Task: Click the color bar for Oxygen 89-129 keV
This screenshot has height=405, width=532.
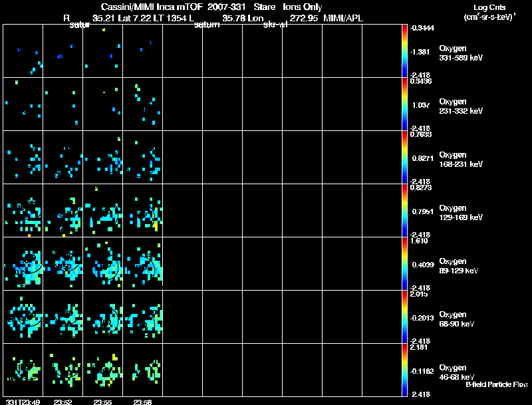Action: 405,264
